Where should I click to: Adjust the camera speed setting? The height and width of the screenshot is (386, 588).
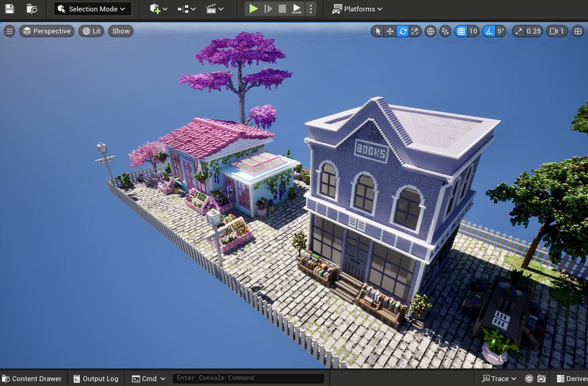(x=557, y=31)
